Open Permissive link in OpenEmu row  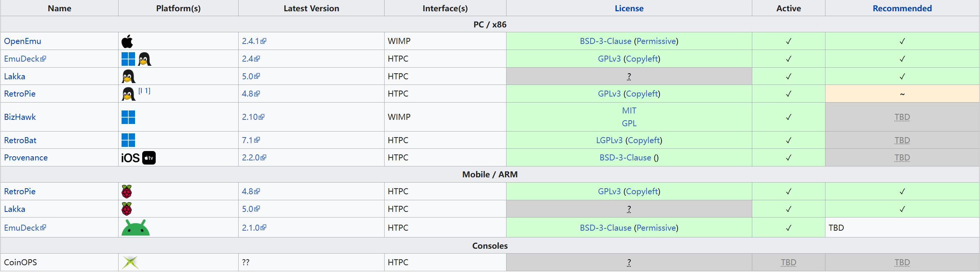pos(656,41)
